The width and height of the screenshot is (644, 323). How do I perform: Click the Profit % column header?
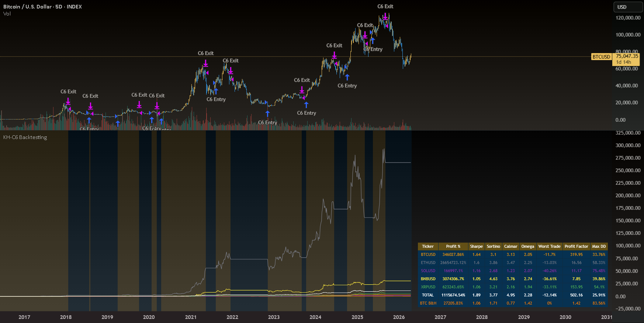point(453,246)
